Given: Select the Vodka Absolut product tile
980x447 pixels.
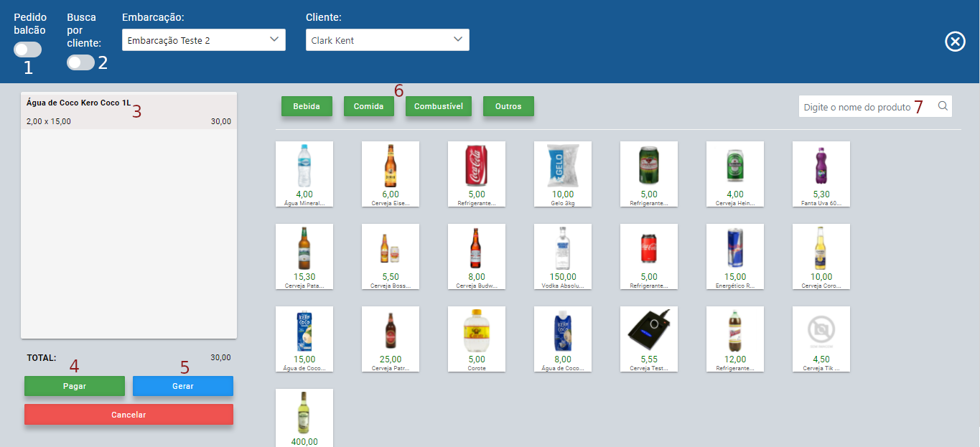Looking at the screenshot, I should [562, 256].
